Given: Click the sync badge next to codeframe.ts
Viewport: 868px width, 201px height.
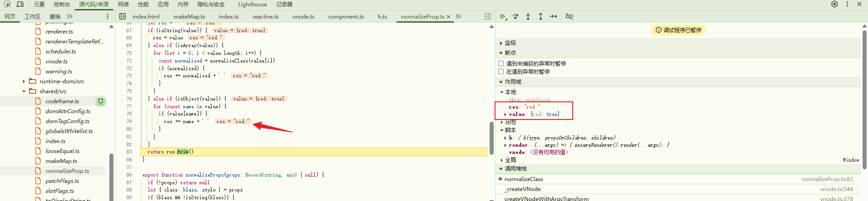Looking at the screenshot, I should 101,101.
